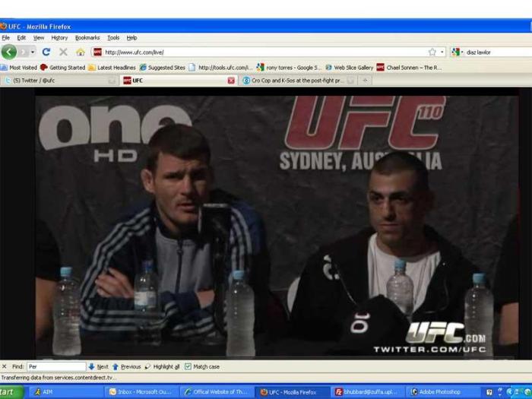Open the Getting Started bookmark
Image resolution: width=532 pixels, height=399 pixels.
pyautogui.click(x=63, y=68)
